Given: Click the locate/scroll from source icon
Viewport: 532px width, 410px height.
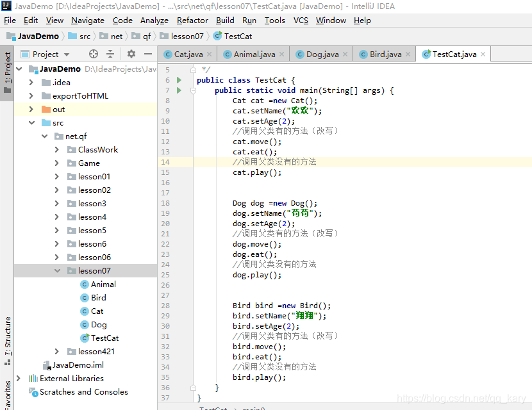Looking at the screenshot, I should tap(94, 54).
